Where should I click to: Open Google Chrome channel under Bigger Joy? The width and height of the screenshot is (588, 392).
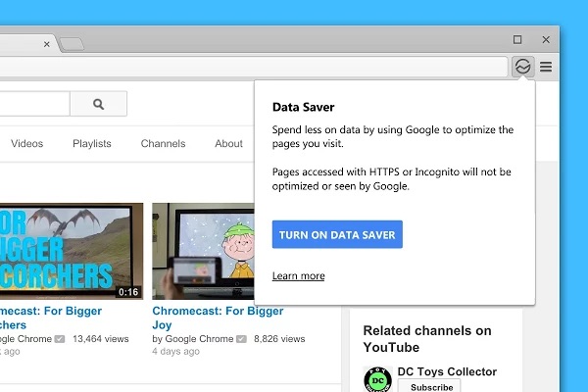pyautogui.click(x=199, y=339)
